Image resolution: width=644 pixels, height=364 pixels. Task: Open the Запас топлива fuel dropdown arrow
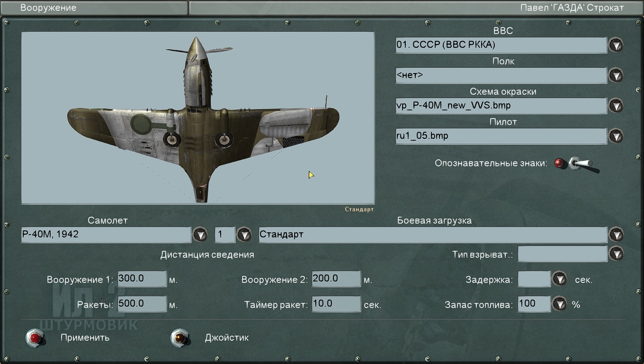560,304
